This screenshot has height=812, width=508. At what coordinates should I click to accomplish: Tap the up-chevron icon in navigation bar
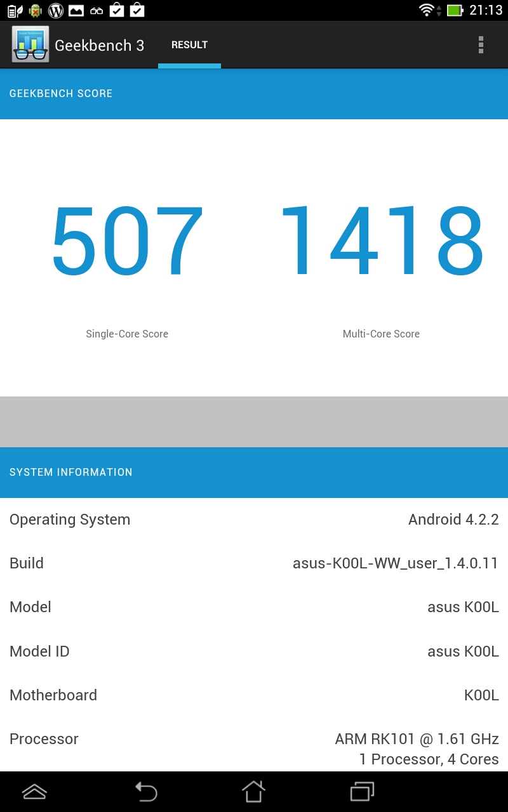point(34,791)
